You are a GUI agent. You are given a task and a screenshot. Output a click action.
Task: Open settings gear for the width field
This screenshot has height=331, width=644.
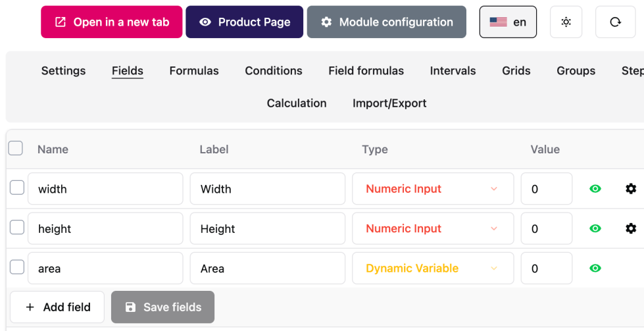631,189
